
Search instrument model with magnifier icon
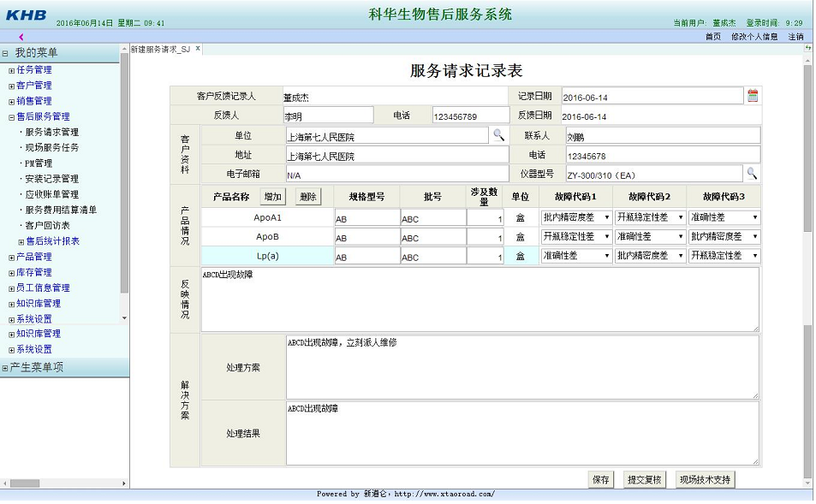point(752,173)
